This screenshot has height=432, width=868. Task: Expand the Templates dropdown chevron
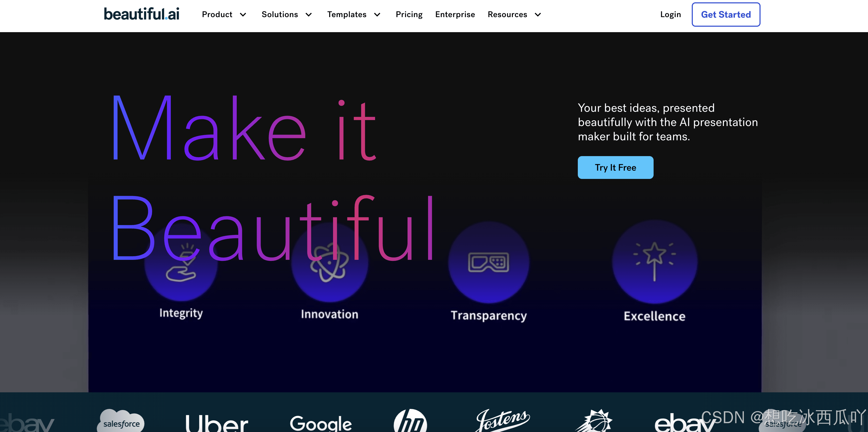tap(377, 15)
